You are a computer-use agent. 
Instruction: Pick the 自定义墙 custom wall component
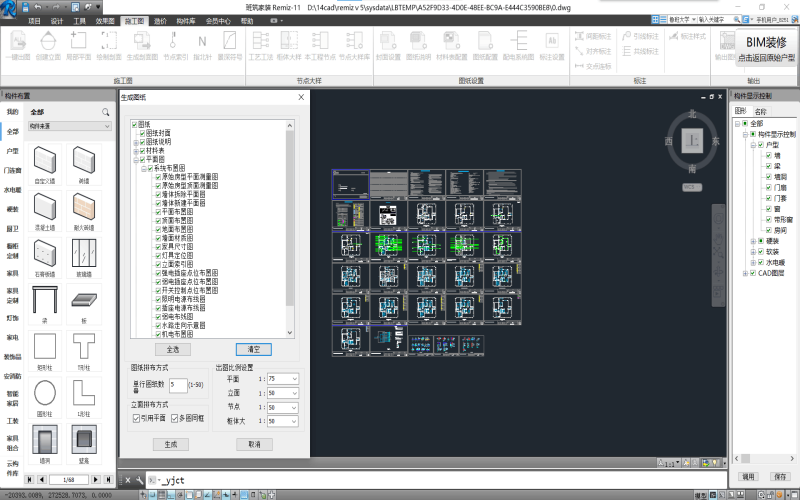click(45, 164)
